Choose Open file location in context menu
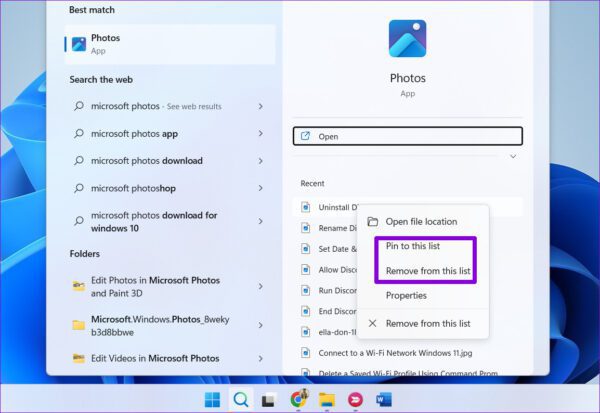The image size is (600, 413). [x=423, y=222]
